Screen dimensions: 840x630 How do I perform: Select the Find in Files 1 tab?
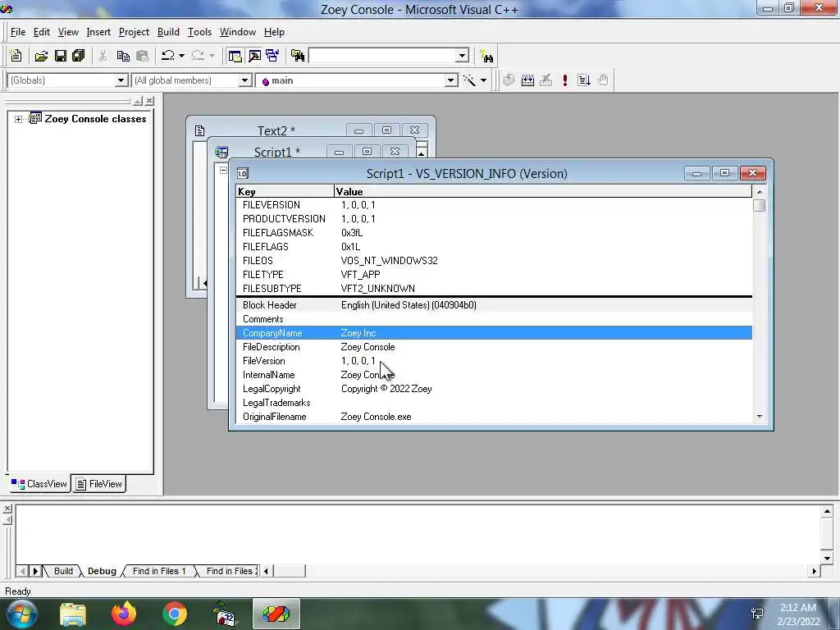coord(159,571)
